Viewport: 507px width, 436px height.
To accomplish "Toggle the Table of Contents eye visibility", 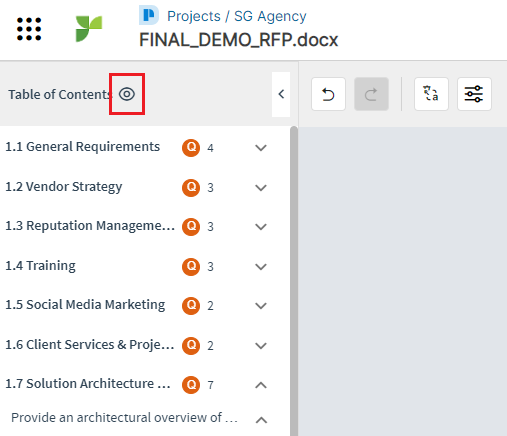I will coord(127,94).
